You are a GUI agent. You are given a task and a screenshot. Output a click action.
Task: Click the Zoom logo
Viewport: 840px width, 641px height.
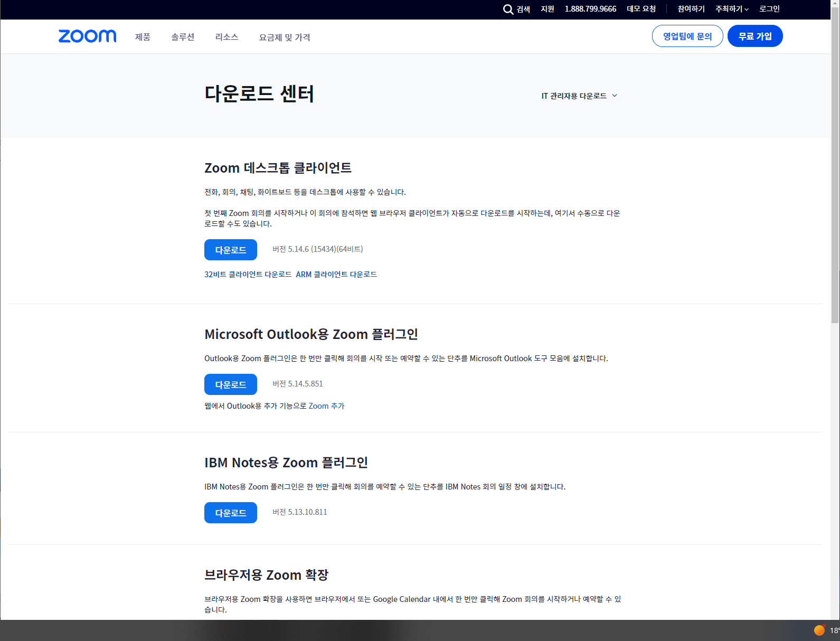(87, 36)
